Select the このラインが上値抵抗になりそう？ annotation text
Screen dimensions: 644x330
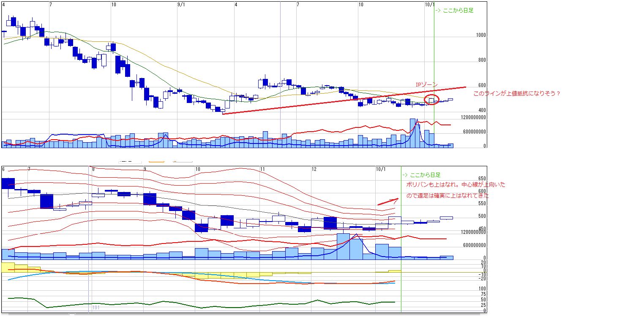tap(516, 94)
